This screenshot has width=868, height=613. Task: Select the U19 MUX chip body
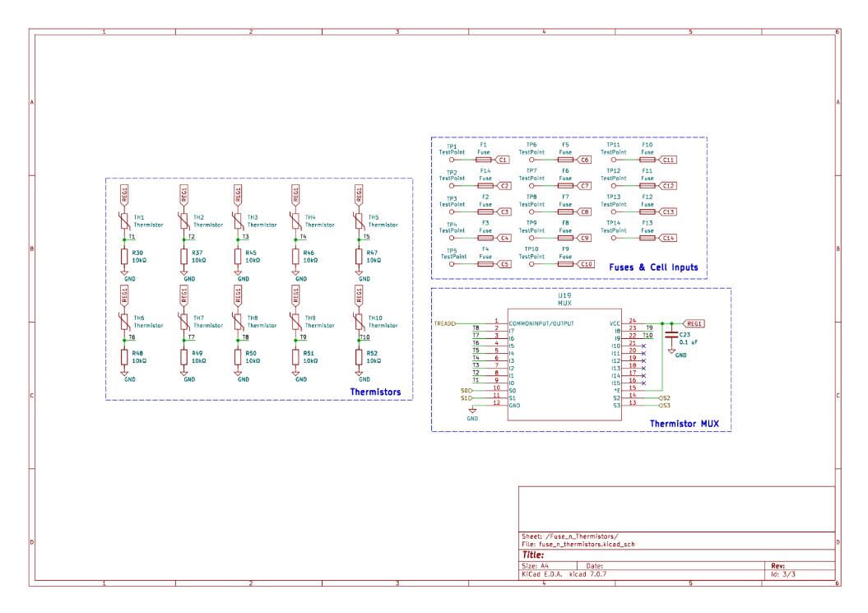coord(564,365)
